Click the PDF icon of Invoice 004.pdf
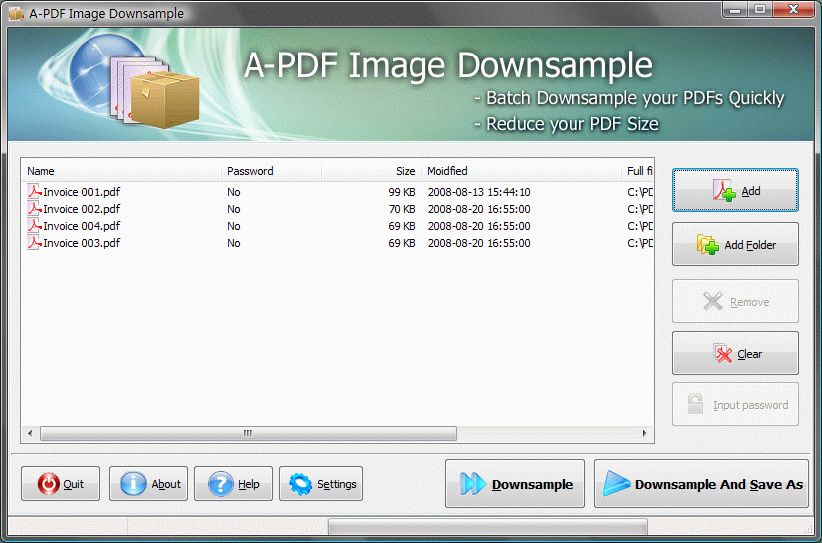This screenshot has width=822, height=543. click(x=34, y=225)
